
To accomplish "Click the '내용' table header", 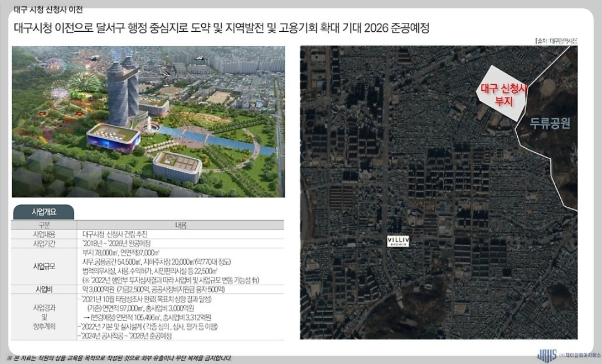I will [181, 225].
